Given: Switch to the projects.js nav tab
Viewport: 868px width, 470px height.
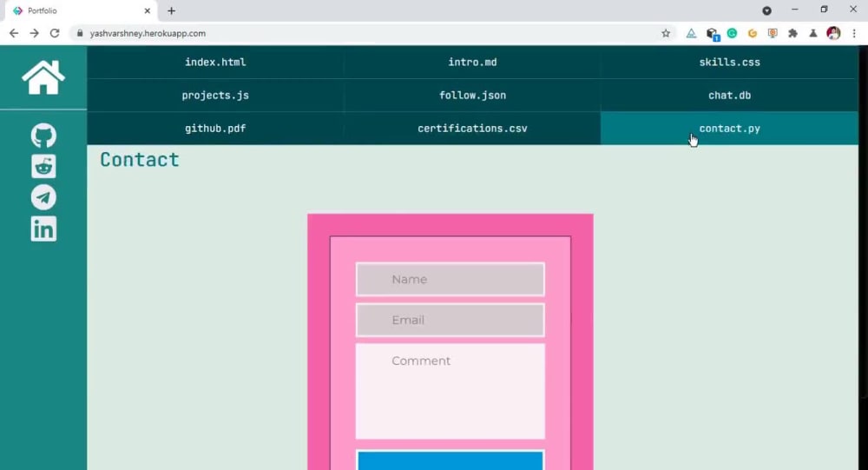Looking at the screenshot, I should 215,96.
